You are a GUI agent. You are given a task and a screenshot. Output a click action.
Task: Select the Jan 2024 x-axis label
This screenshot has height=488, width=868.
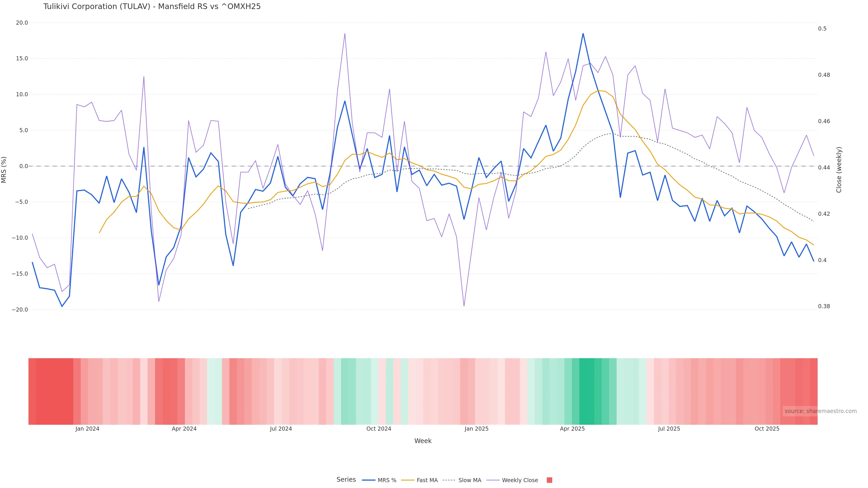[x=87, y=429]
